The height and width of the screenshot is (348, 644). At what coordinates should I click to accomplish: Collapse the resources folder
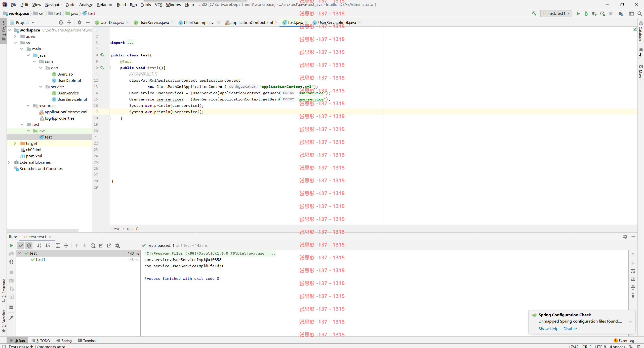click(28, 106)
